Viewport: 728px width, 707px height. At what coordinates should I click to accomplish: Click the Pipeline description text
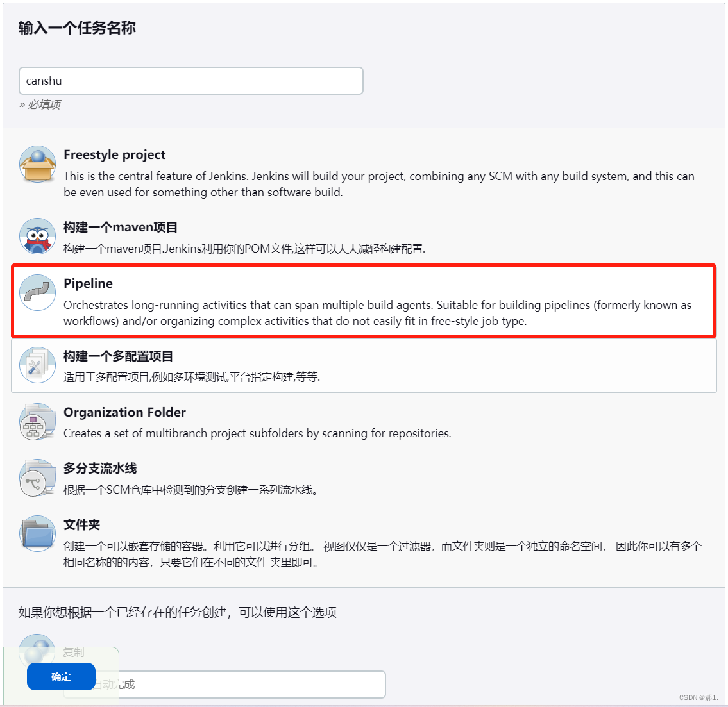(377, 313)
